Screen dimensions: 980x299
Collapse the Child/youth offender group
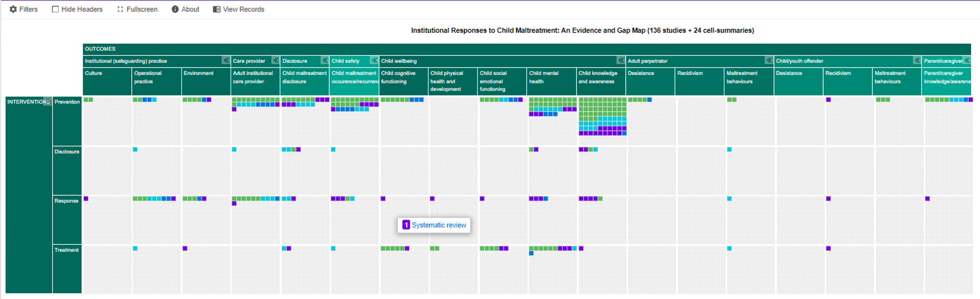point(917,61)
